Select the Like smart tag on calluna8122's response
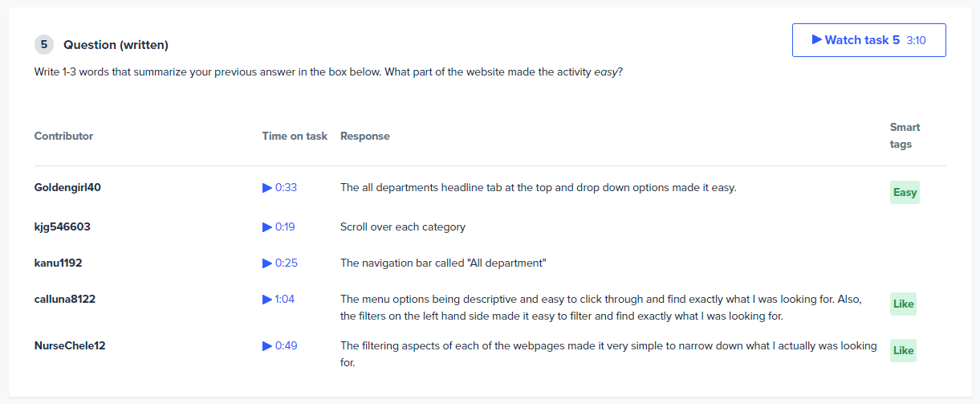 point(903,304)
